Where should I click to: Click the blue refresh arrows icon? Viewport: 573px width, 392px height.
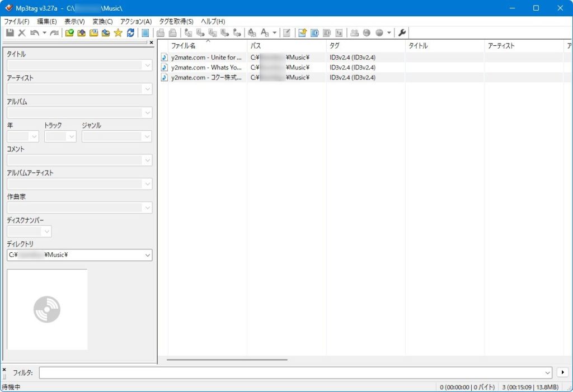point(130,33)
